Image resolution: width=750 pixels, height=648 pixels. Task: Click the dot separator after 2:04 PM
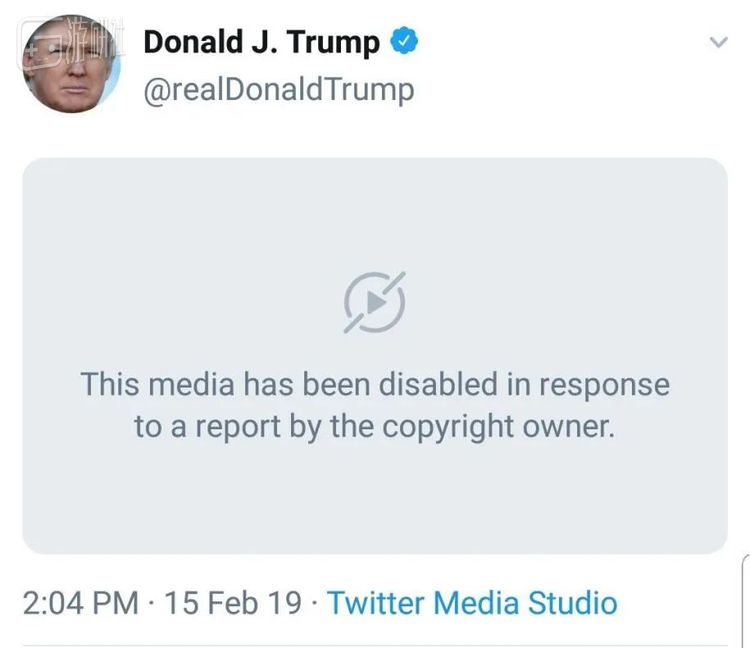click(152, 603)
